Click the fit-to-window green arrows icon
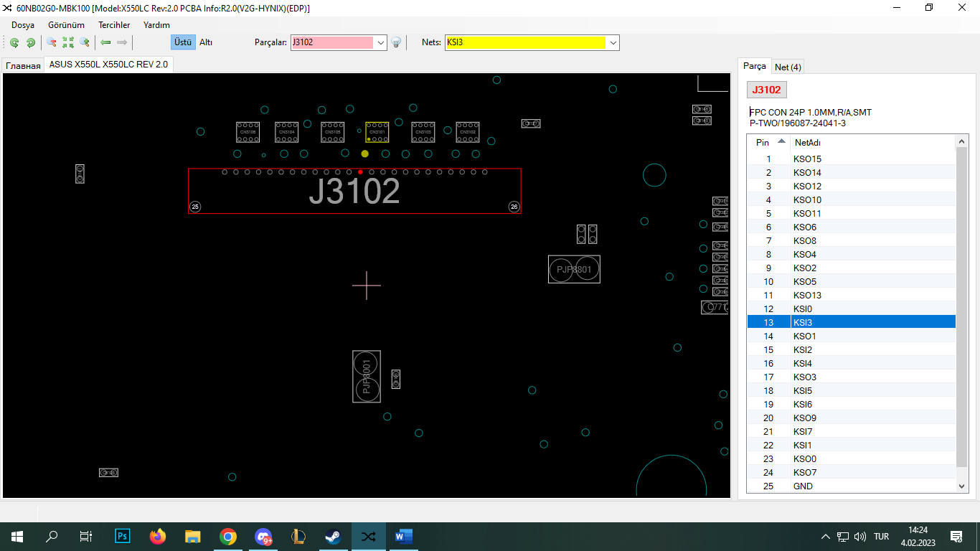 coord(68,42)
